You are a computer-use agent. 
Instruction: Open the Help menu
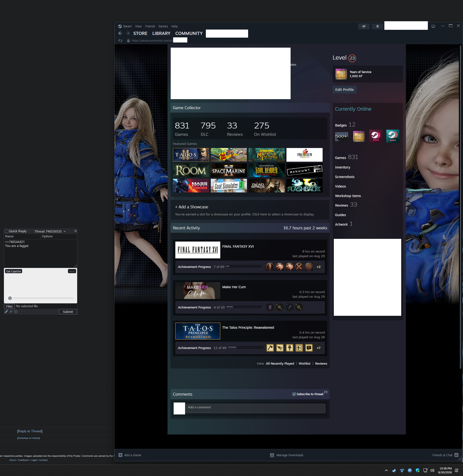pos(174,26)
